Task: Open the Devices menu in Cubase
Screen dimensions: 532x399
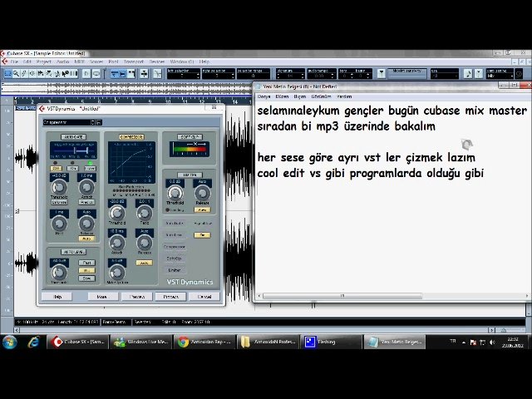Action: pyautogui.click(x=157, y=62)
